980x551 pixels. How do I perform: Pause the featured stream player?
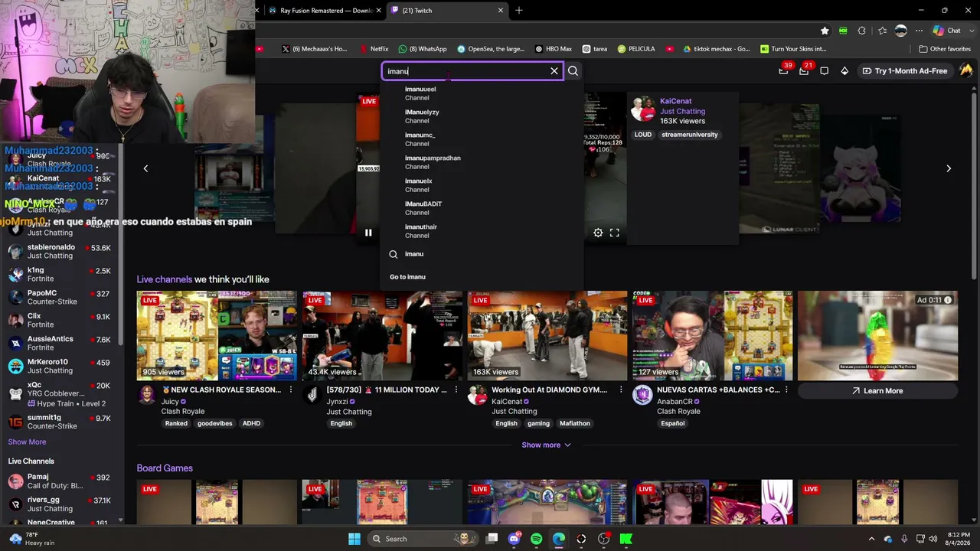(368, 233)
